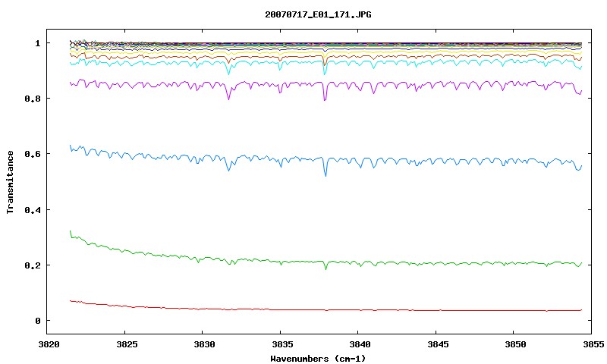
Task: Click the y-axis tick label 0.2
Action: [x=33, y=265]
